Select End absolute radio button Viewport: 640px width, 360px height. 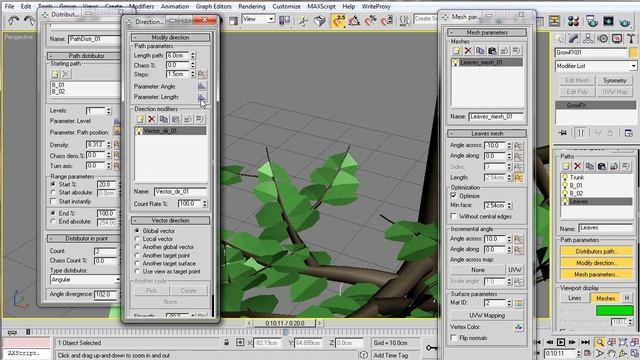tap(53, 221)
